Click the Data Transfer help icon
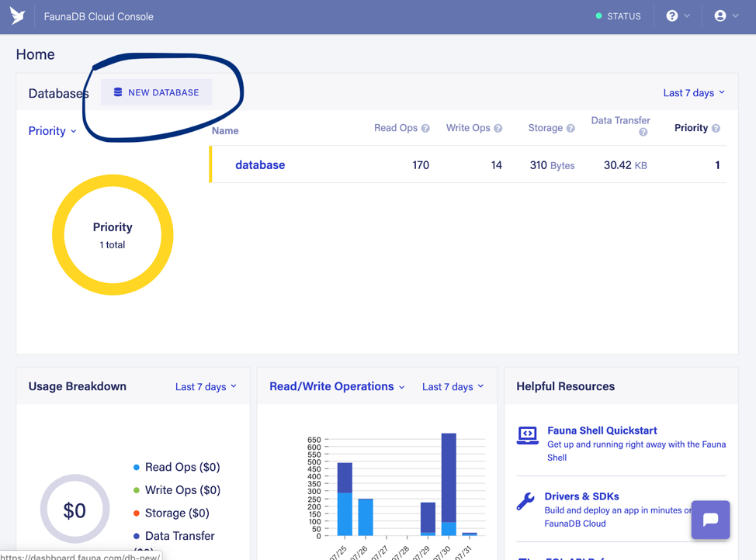Image resolution: width=756 pixels, height=560 pixels. 643,132
